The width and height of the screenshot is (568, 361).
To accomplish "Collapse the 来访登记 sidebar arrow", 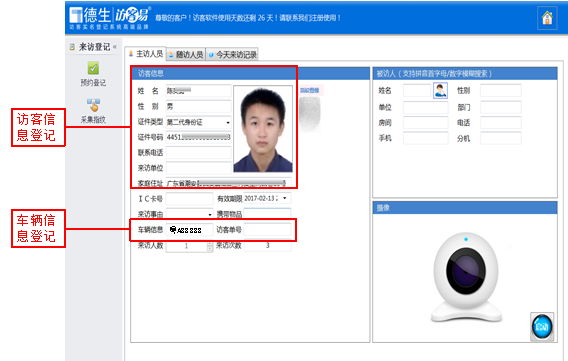I will [x=114, y=47].
